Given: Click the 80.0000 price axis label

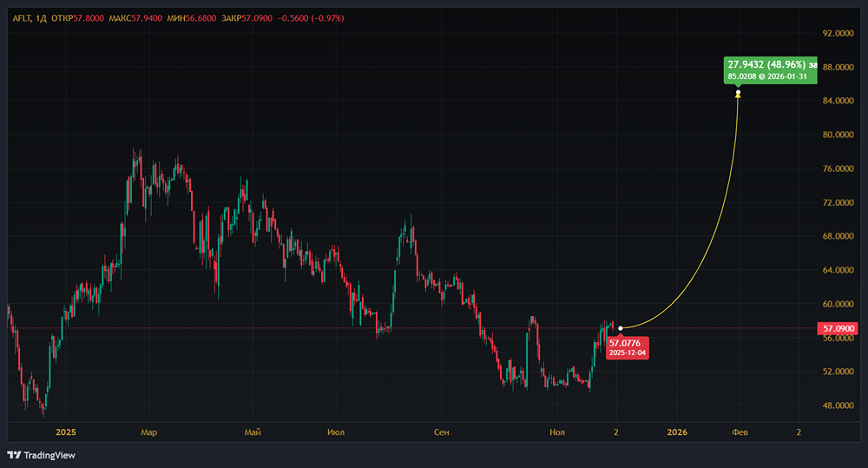Looking at the screenshot, I should pyautogui.click(x=838, y=135).
